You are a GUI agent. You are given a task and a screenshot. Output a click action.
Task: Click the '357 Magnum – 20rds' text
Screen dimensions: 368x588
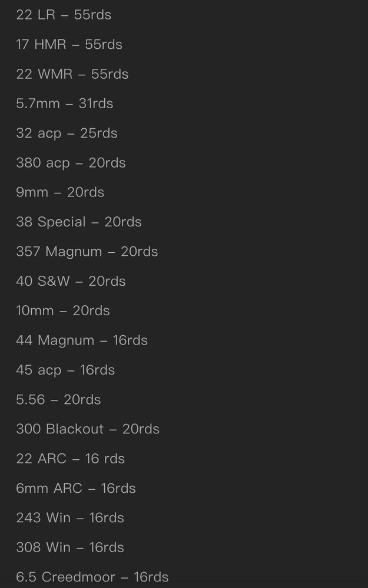coord(87,252)
